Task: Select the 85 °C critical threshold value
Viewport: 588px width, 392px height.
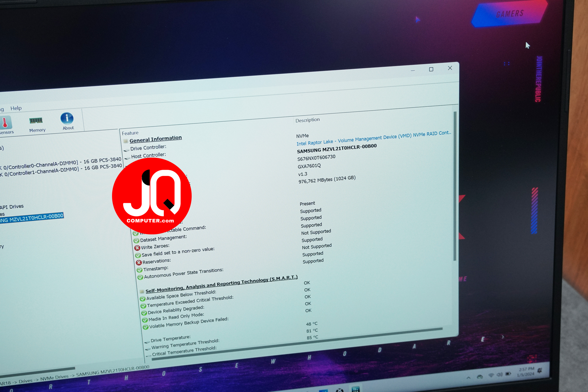Action: click(313, 337)
